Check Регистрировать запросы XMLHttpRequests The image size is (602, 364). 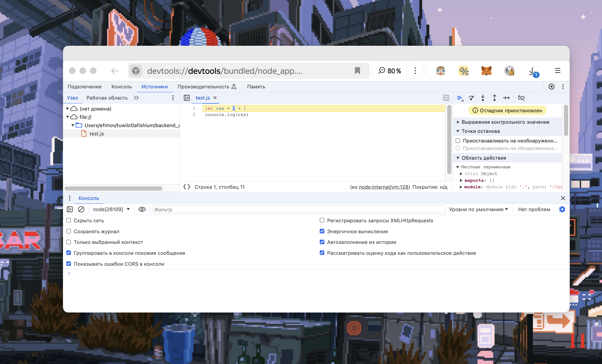pyautogui.click(x=322, y=220)
